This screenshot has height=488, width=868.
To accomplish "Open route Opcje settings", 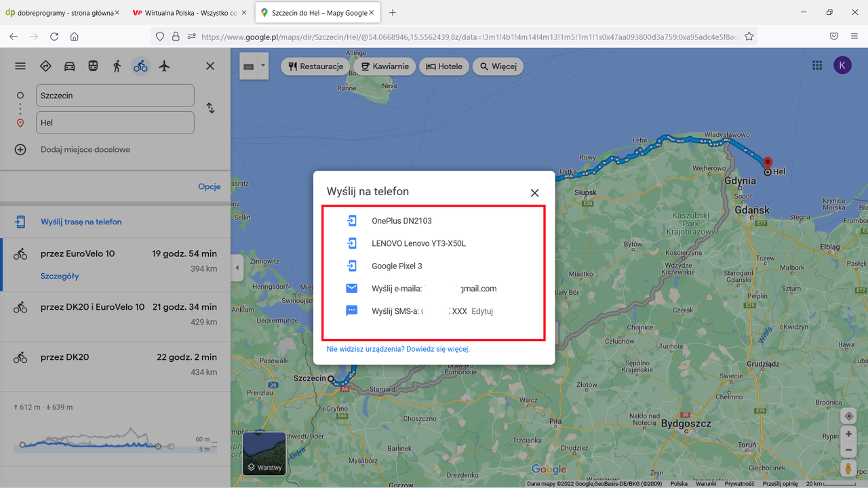I will point(209,186).
